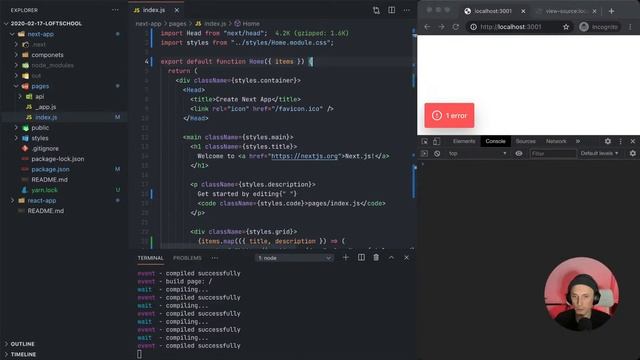Screen dimensions: 640x360
Task: Collapse the 2020-02-17-LOFTSCHOOL root folder
Action: coord(46,24)
